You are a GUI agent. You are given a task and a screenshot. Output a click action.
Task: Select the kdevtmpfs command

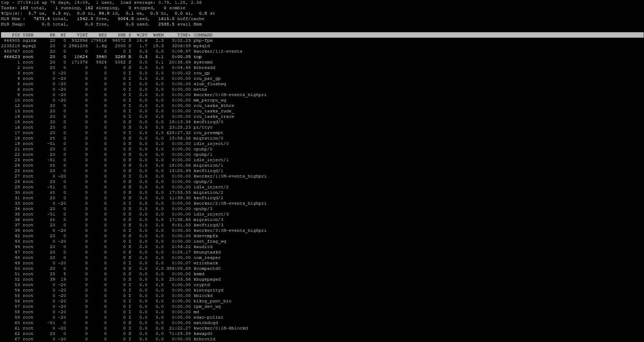[x=206, y=236]
